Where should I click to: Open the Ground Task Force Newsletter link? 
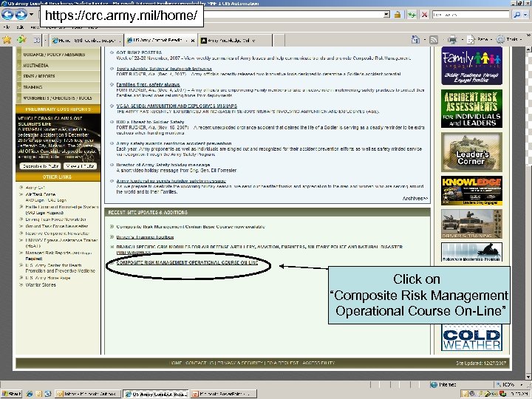point(57,226)
